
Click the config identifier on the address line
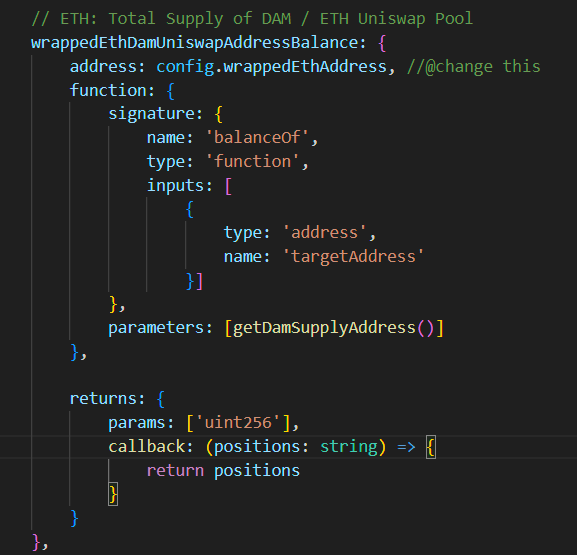pos(185,67)
